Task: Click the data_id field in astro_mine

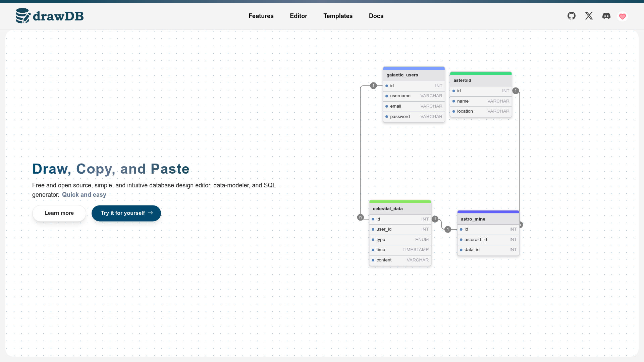Action: pos(488,250)
